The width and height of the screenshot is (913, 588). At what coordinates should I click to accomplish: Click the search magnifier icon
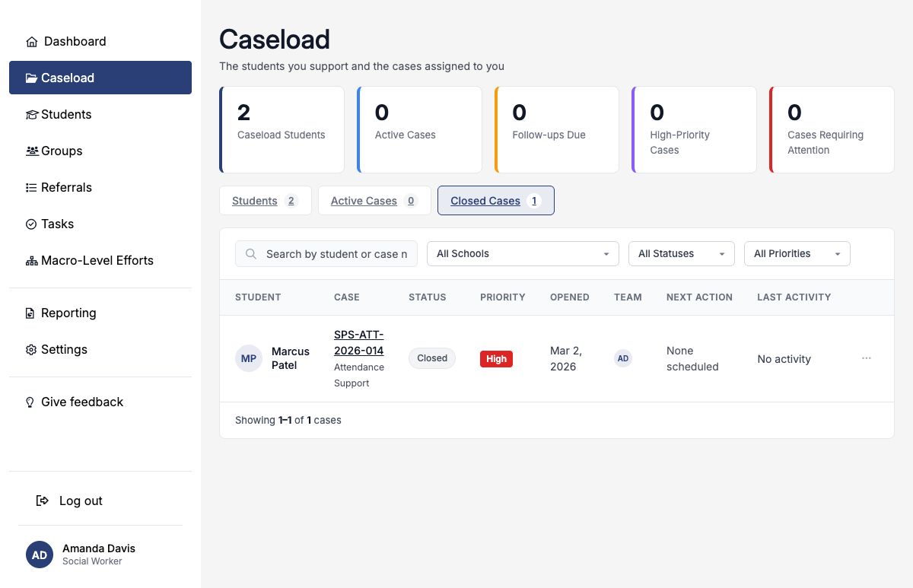click(251, 254)
